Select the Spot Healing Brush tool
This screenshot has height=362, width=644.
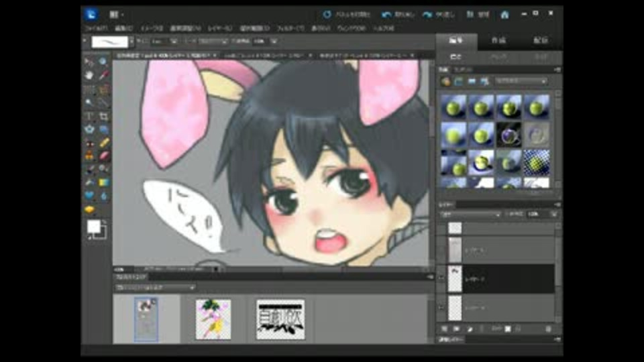click(103, 143)
